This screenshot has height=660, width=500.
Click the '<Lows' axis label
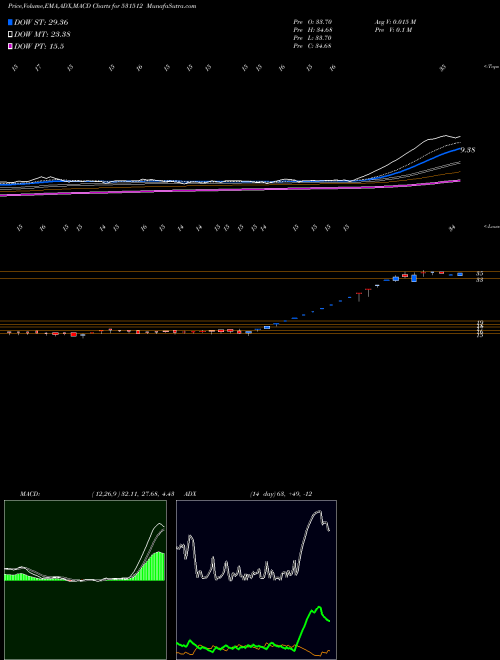(491, 226)
